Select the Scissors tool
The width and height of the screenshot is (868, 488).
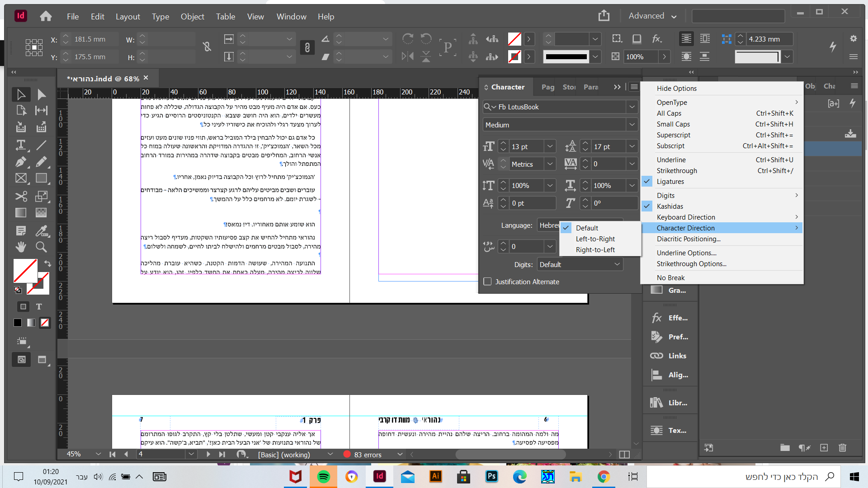[21, 196]
